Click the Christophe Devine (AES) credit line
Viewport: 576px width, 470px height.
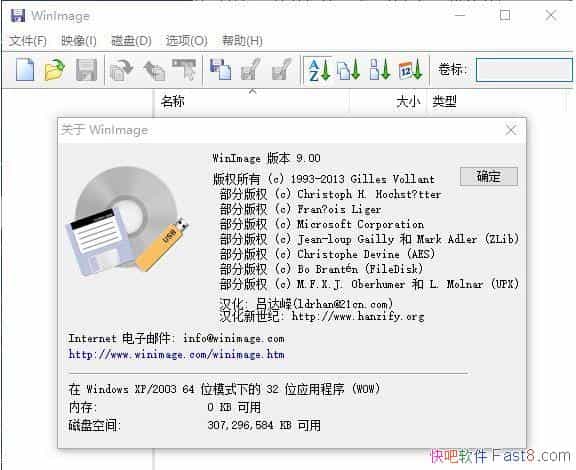327,254
